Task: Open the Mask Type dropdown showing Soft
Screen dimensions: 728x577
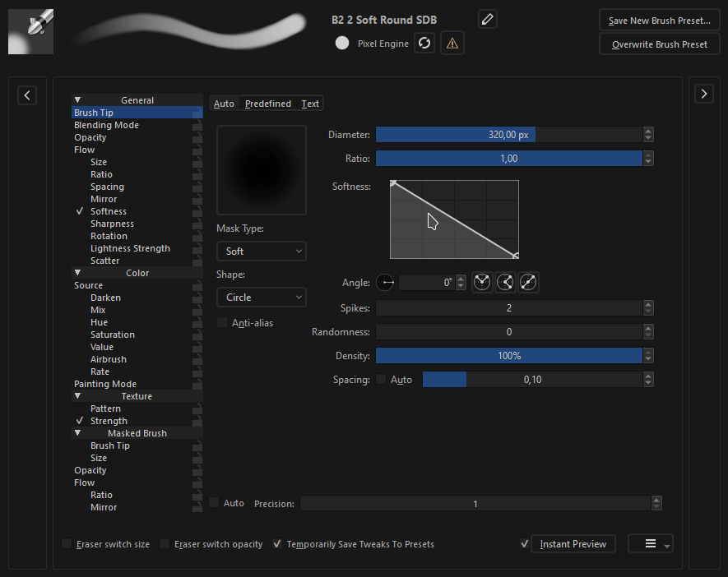Action: pyautogui.click(x=261, y=251)
